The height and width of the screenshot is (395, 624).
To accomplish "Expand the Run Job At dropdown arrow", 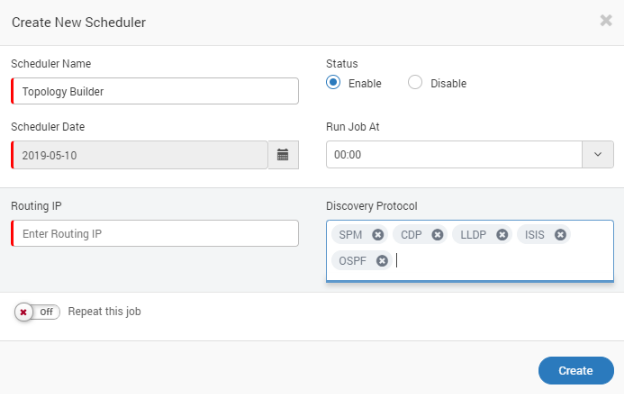I will click(597, 154).
